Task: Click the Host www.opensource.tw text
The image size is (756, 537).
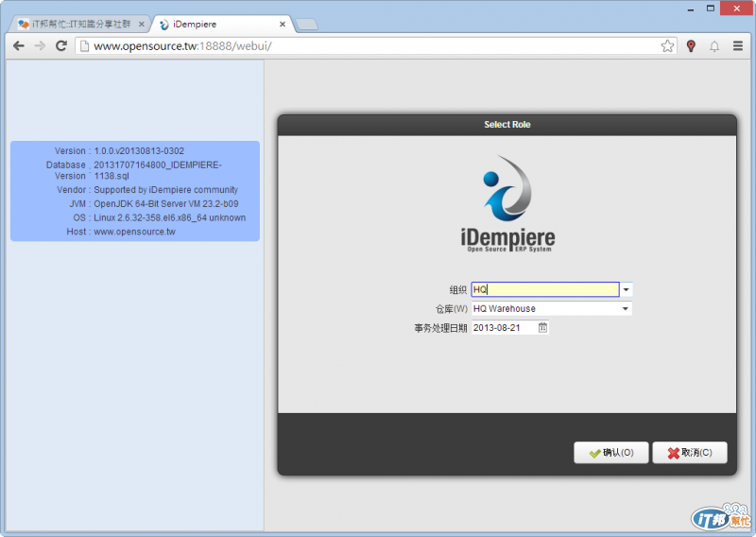Action: pos(134,232)
